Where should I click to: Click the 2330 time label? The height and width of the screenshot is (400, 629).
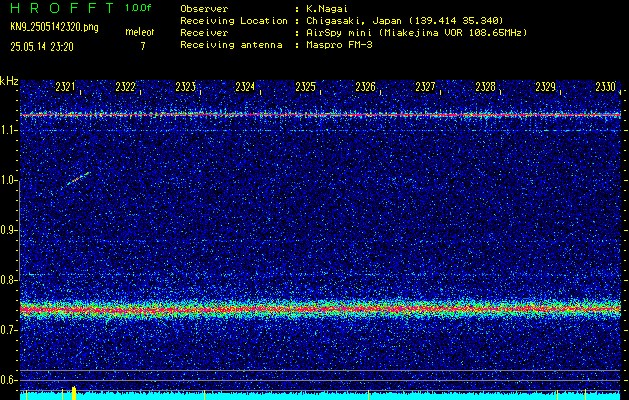point(606,87)
